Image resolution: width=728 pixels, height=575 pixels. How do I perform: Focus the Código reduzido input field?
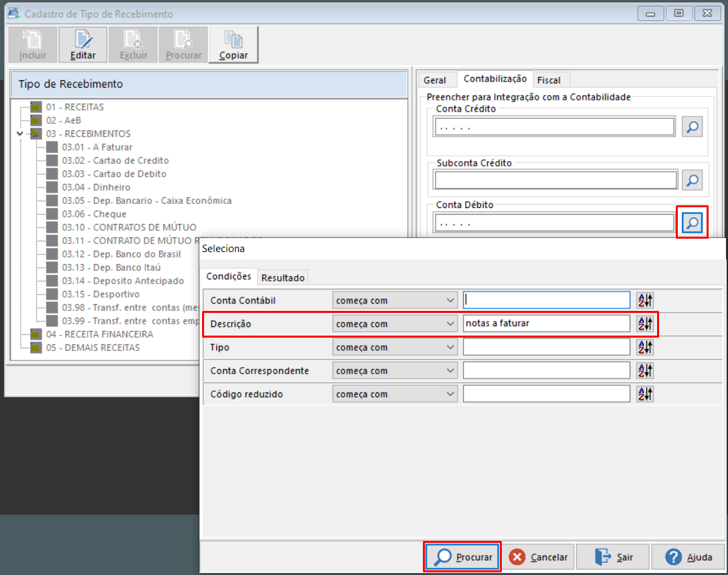(x=547, y=394)
